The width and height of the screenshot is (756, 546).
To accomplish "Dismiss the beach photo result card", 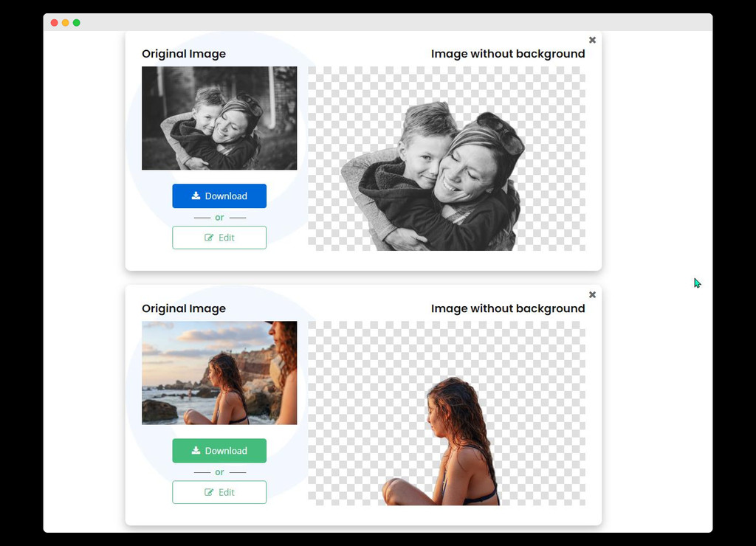I will click(x=592, y=294).
